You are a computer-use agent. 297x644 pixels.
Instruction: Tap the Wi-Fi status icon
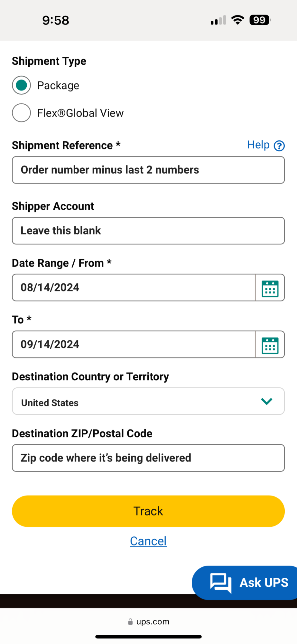click(x=237, y=20)
